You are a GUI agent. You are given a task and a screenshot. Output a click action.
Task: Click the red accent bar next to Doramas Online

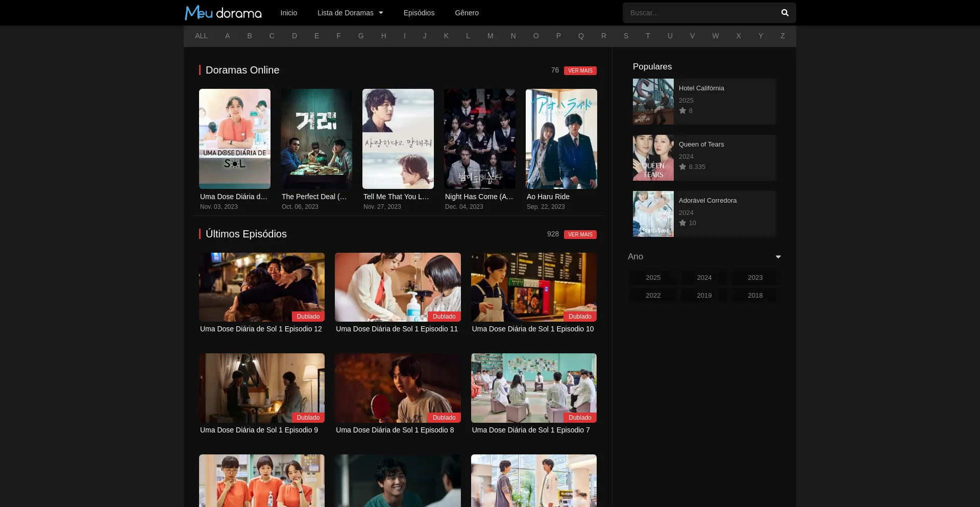[x=200, y=70]
